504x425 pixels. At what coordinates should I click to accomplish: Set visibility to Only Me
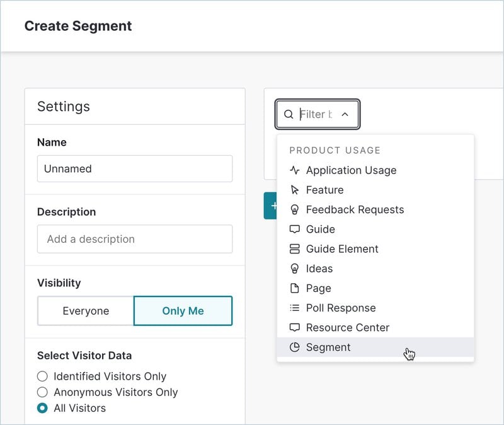tap(183, 311)
